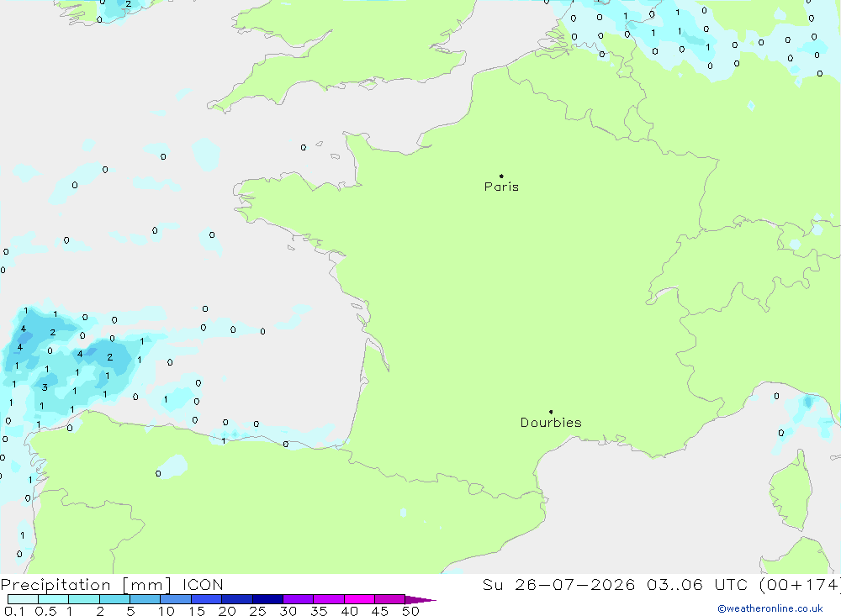Select the Paris location dot marker
Image resolution: width=841 pixels, height=616 pixels.
501,176
